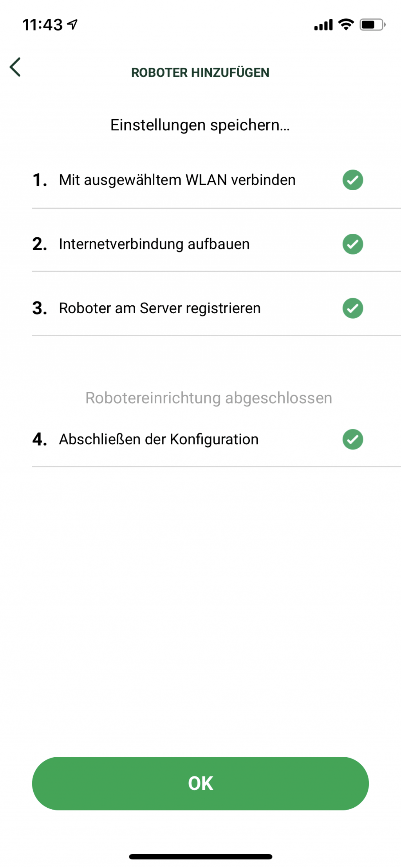Screen dimensions: 401x868
Task: Select the Mit ausgewähltem WLAN verbinden step
Action: pyautogui.click(x=177, y=180)
